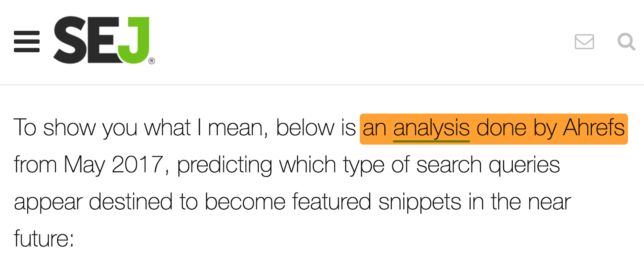Click the underlined word "analysis"

tap(431, 129)
